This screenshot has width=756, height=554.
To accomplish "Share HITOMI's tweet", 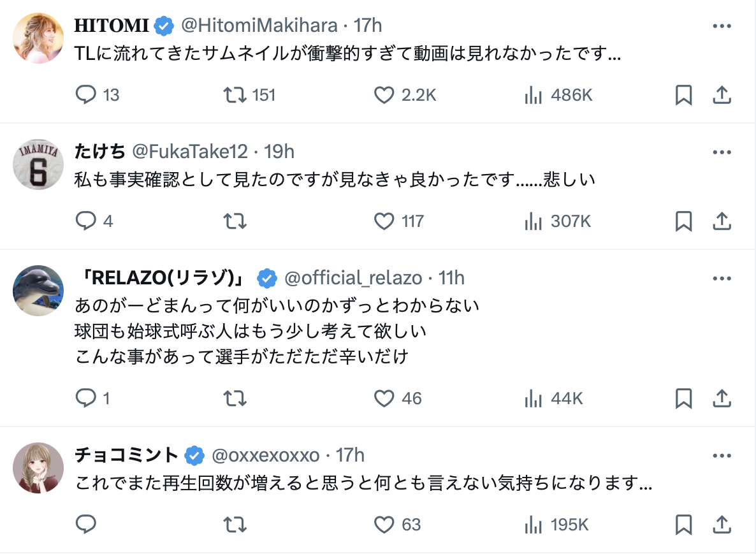I will (x=721, y=96).
